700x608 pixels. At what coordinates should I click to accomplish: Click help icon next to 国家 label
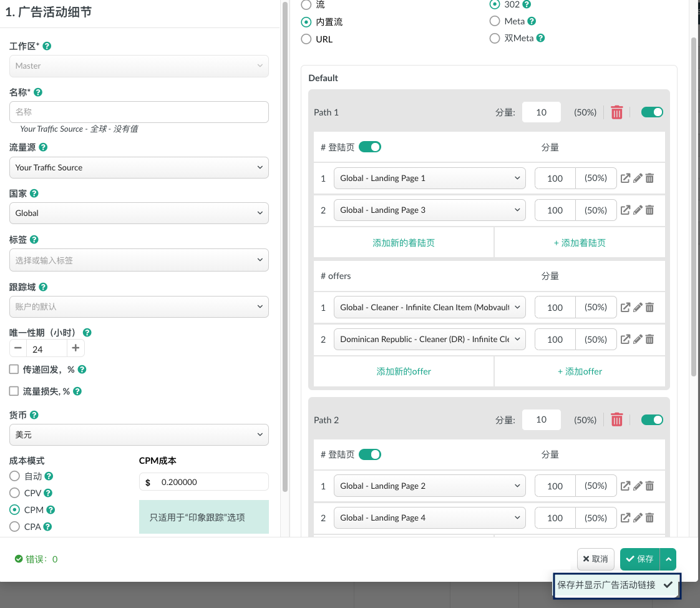pyautogui.click(x=34, y=194)
